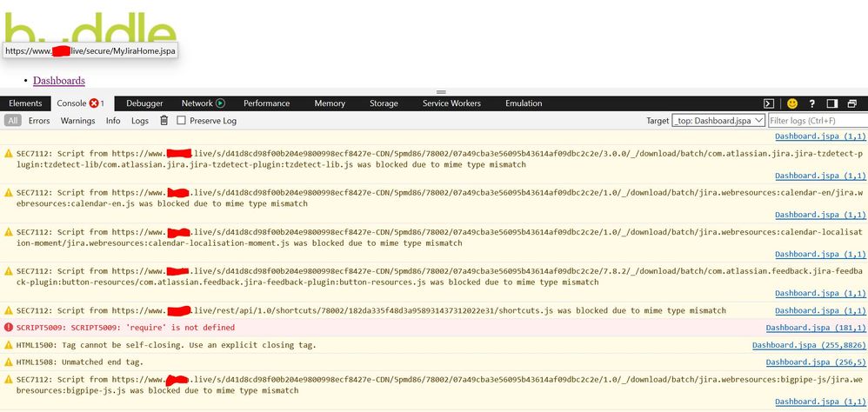The height and width of the screenshot is (412, 868).
Task: Toggle the console drawer icon at top right
Action: tap(768, 103)
